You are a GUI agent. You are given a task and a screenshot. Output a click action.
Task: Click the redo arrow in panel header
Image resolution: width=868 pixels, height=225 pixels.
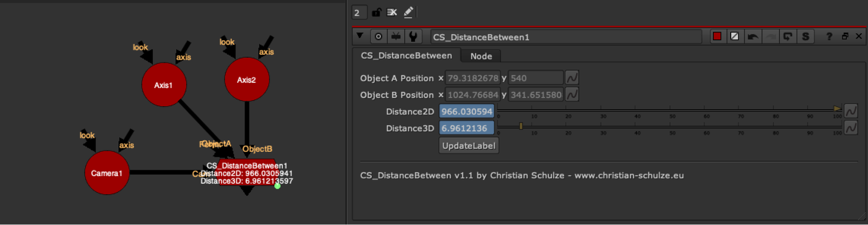point(770,36)
